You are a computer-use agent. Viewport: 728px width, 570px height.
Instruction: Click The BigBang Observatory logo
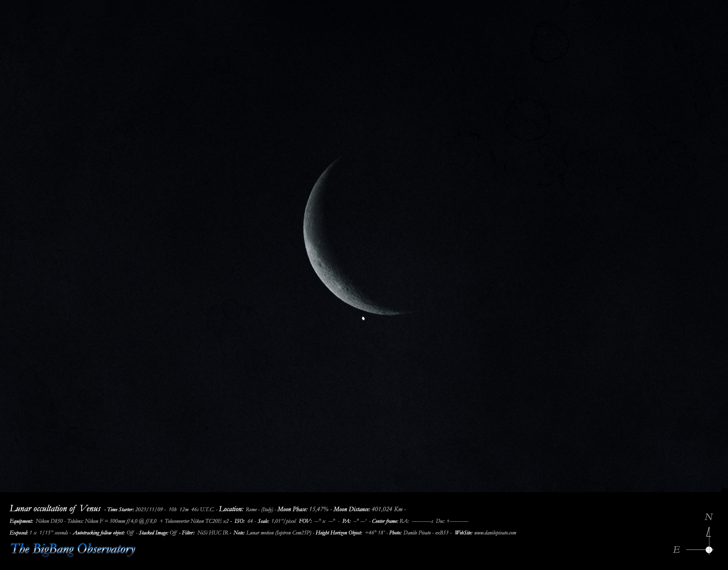click(73, 549)
